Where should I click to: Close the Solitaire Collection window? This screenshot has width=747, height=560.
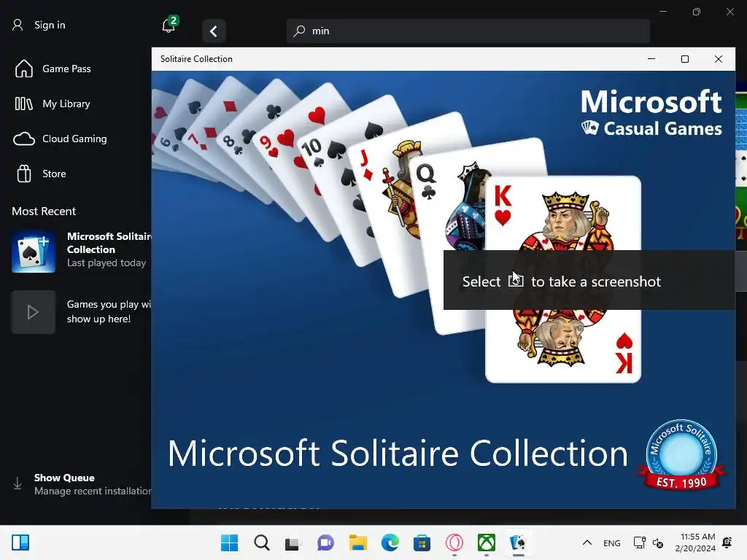(x=719, y=59)
